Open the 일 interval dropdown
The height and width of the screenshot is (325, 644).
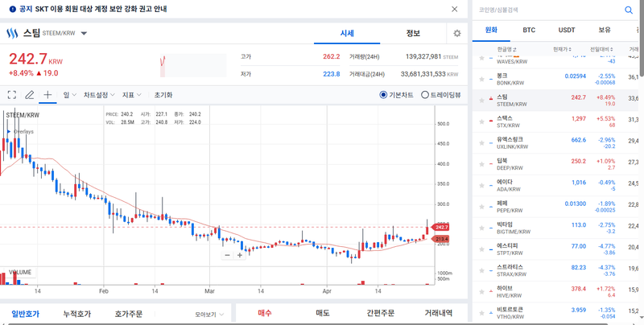coord(69,95)
